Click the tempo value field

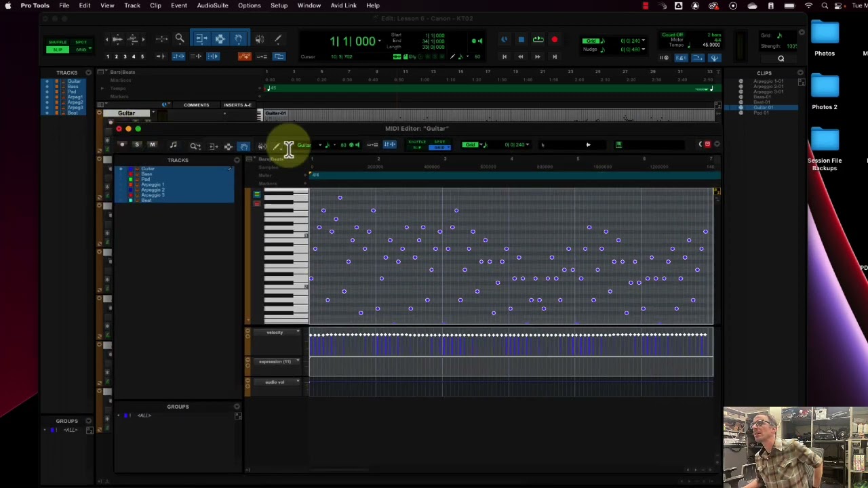(x=711, y=45)
